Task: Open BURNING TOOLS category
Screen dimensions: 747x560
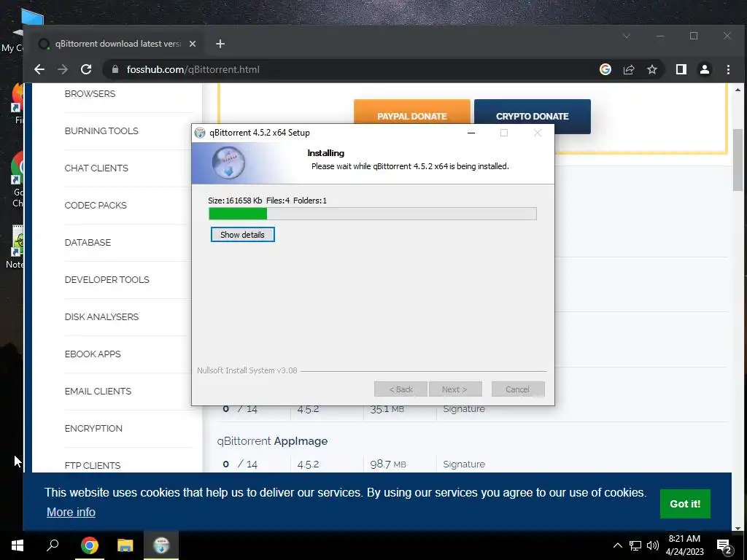Action: pos(101,131)
